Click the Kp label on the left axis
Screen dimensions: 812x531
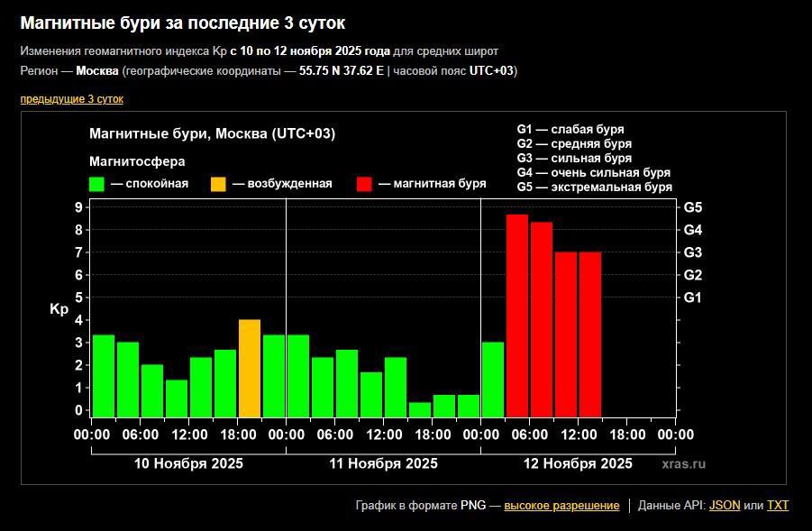(59, 309)
